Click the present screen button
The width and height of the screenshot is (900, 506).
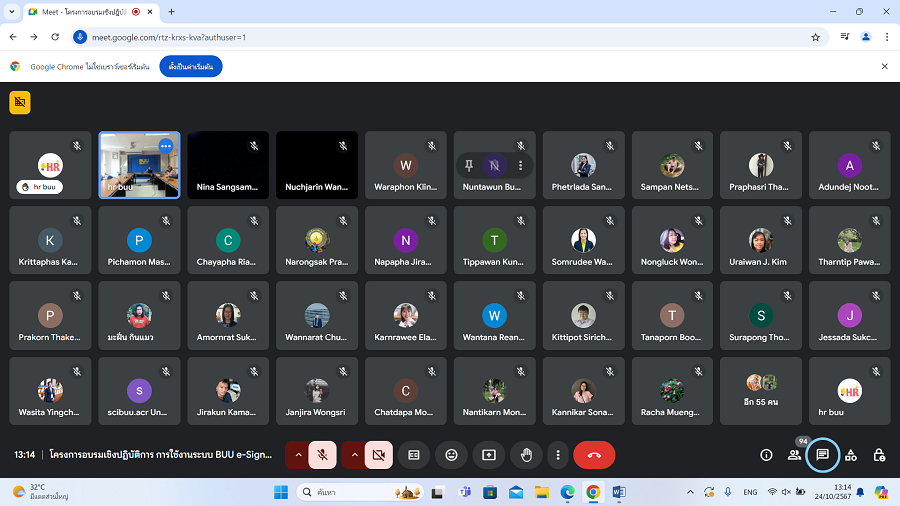point(489,455)
